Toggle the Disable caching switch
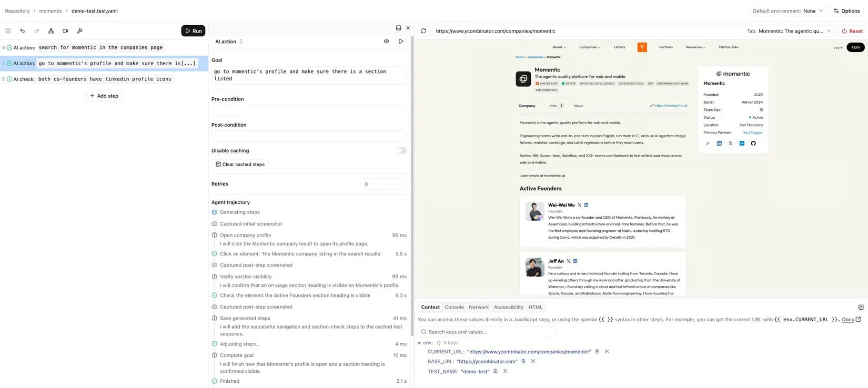 click(401, 151)
